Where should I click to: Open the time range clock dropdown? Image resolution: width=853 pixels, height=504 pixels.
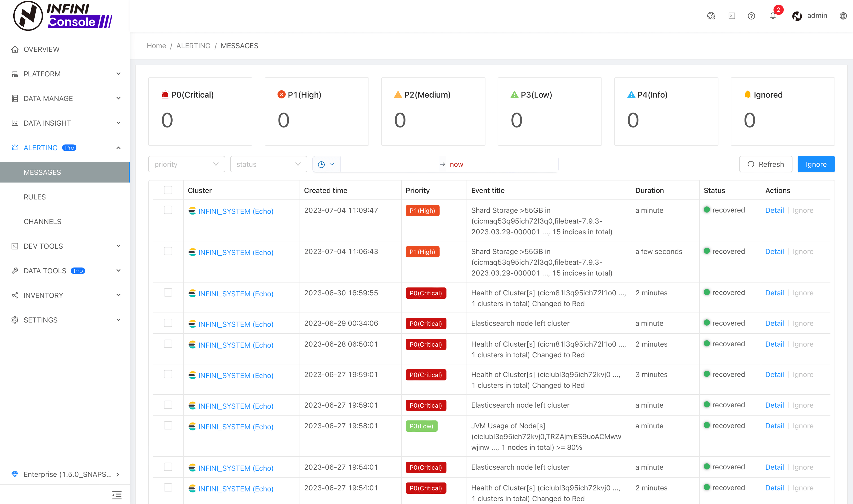coord(326,164)
